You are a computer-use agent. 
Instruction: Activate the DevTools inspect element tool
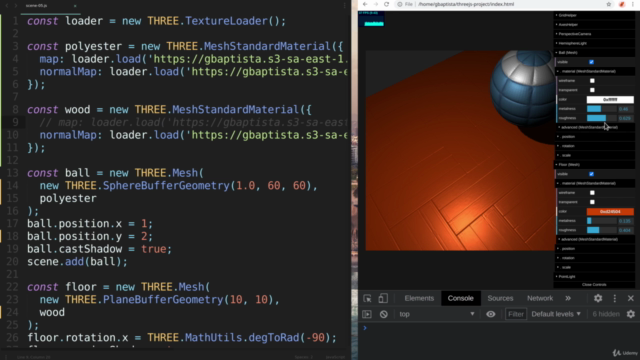point(367,298)
